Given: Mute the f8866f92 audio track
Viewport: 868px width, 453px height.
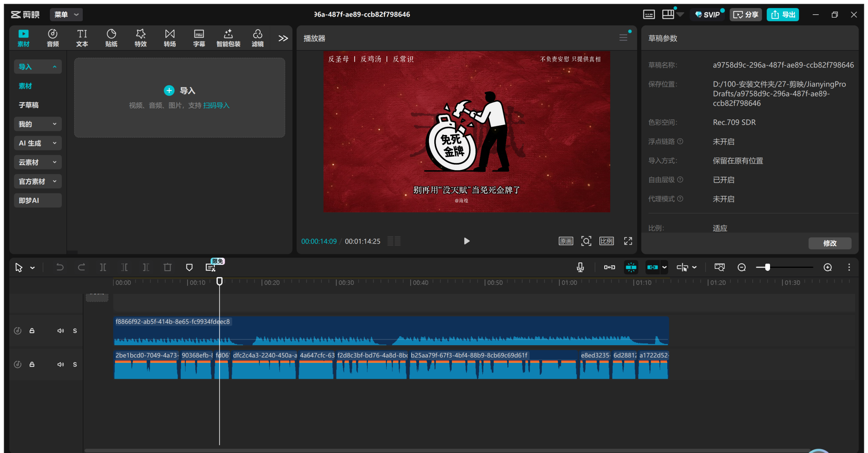Looking at the screenshot, I should [x=60, y=331].
